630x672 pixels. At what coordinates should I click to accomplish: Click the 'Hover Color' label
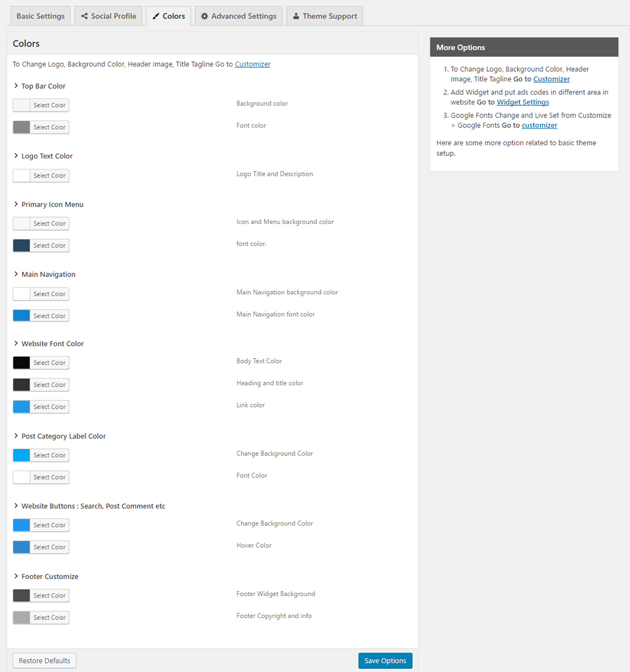[254, 546]
